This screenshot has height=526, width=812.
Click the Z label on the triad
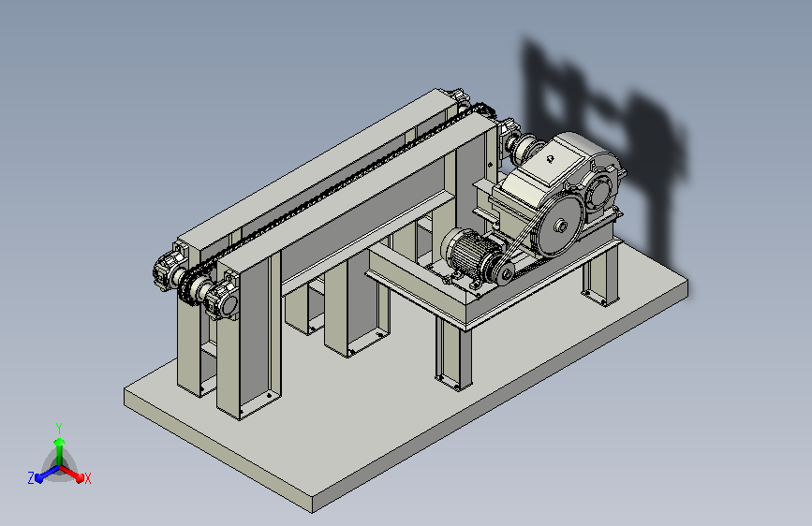pyautogui.click(x=31, y=478)
